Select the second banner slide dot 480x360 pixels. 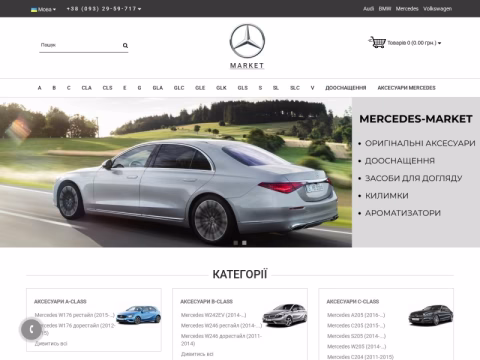pyautogui.click(x=244, y=243)
